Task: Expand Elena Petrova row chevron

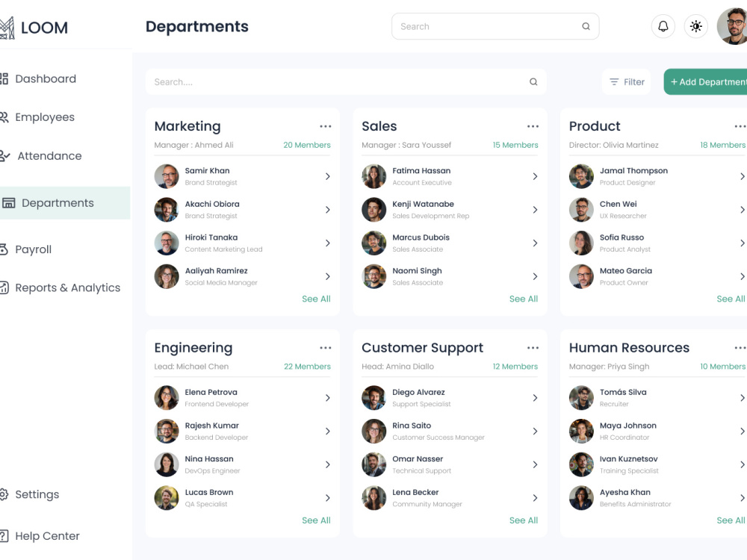Action: [328, 398]
